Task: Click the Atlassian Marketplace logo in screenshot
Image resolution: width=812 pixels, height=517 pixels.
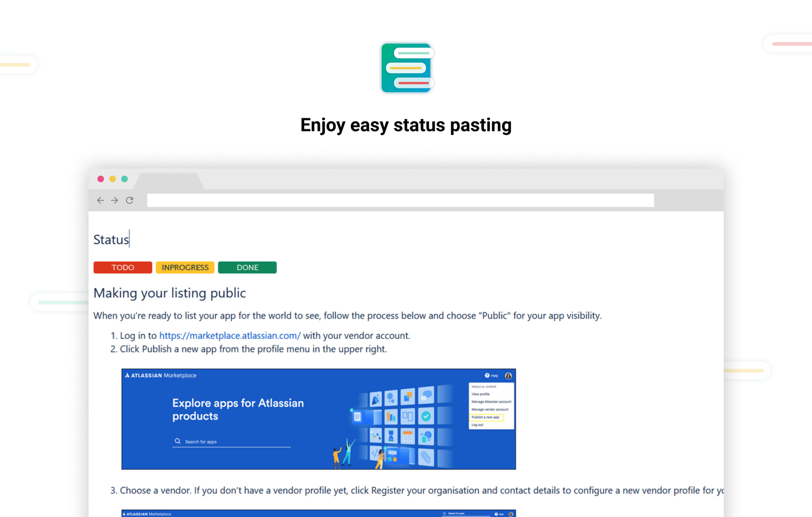Action: pos(161,376)
